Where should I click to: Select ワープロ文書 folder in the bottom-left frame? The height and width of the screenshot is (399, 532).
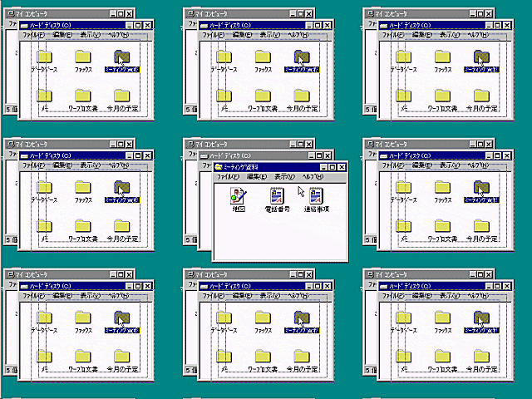(83, 357)
